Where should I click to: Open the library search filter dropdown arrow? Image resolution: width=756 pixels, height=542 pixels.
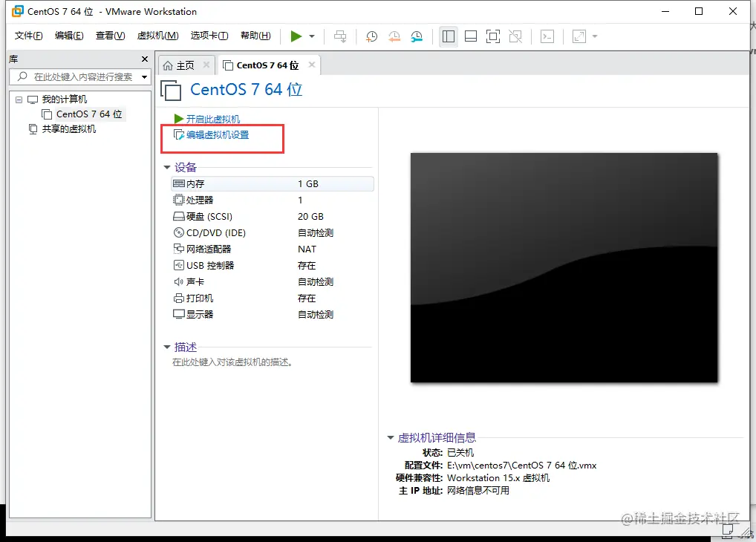[144, 77]
